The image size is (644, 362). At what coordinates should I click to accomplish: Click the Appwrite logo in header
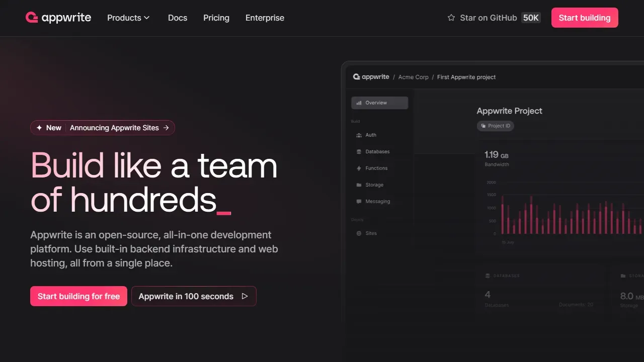[x=58, y=18]
